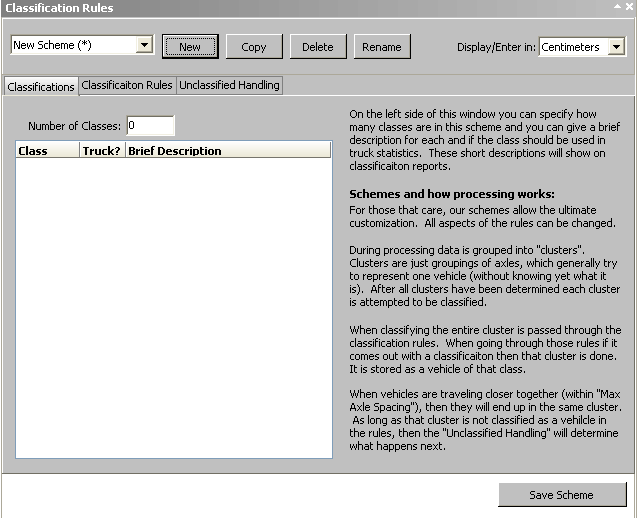Open the New Scheme dropdown arrow
This screenshot has width=637, height=518.
(144, 46)
